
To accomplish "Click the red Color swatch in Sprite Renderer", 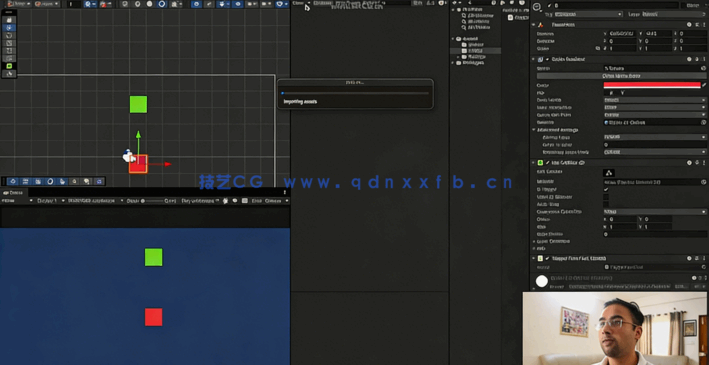I will (652, 85).
